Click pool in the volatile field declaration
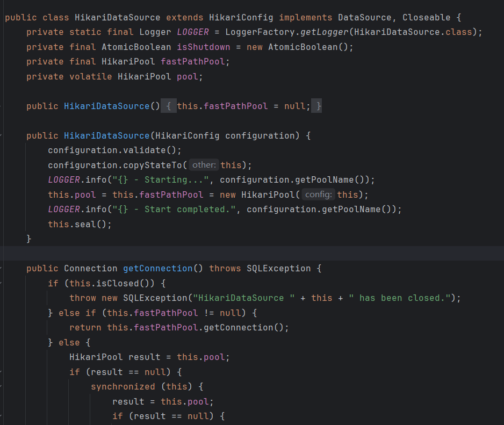The width and height of the screenshot is (504, 425). (188, 76)
